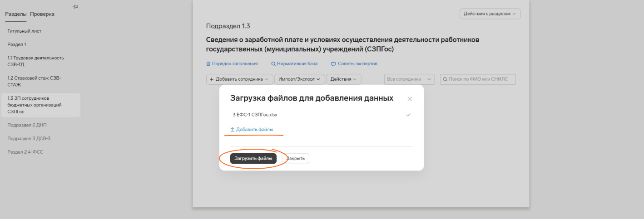Click the dialog title Загрузка файлов для добавления данных
The image size is (644, 219).
(x=312, y=98)
